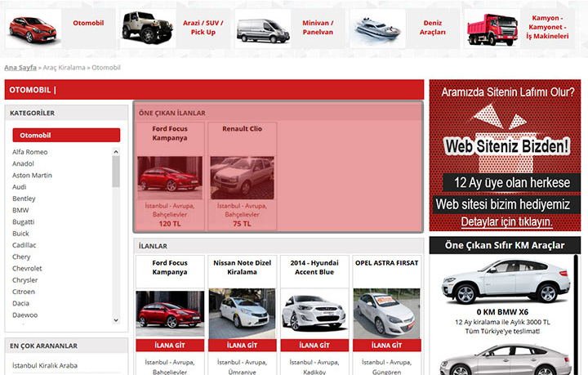This screenshot has height=375, width=588.
Task: Choose Alfa Romeo from brand list
Action: pos(29,152)
